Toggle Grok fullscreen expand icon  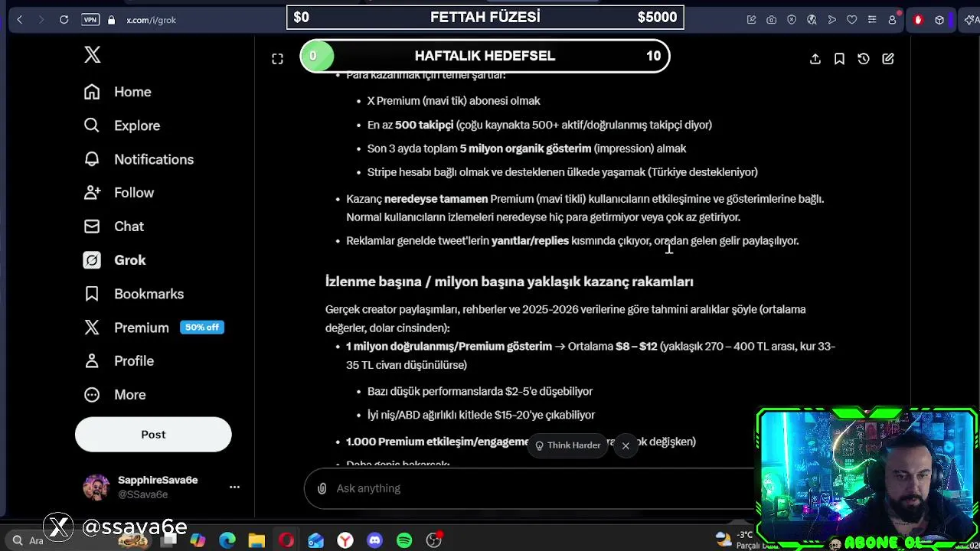[277, 59]
